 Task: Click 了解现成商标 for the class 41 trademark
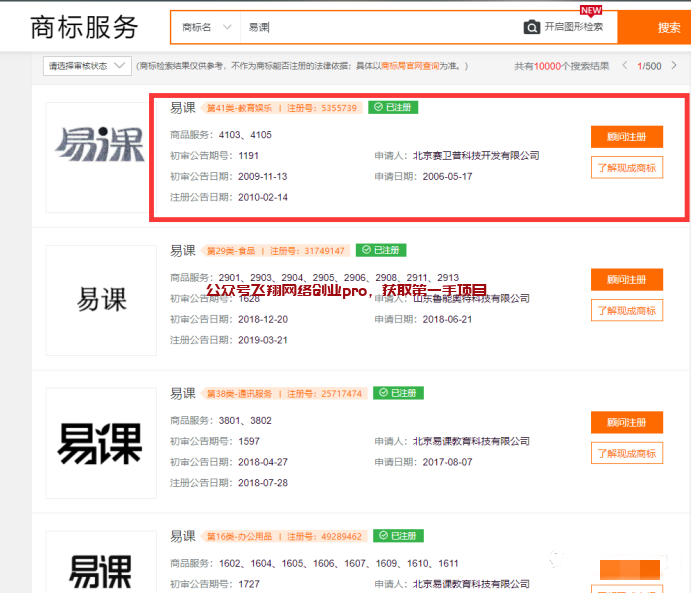click(626, 167)
